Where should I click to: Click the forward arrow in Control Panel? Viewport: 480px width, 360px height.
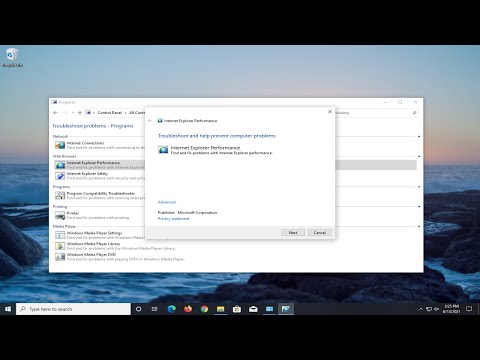click(65, 113)
